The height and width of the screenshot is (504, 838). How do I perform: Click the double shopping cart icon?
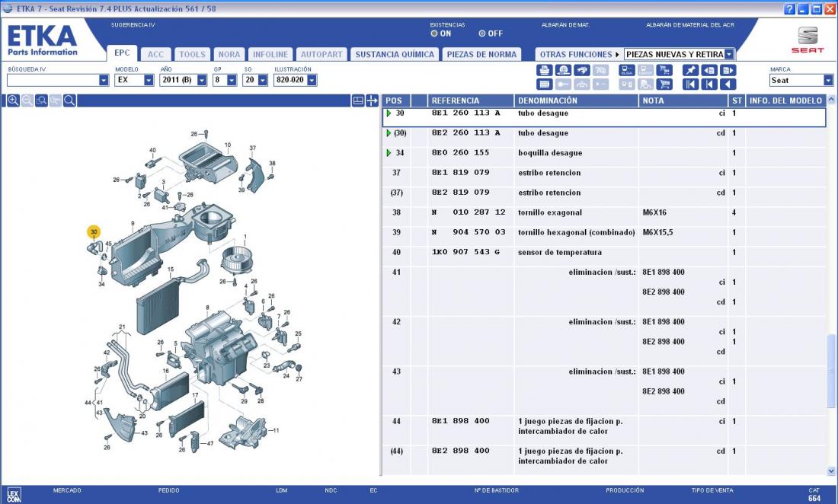click(x=664, y=71)
